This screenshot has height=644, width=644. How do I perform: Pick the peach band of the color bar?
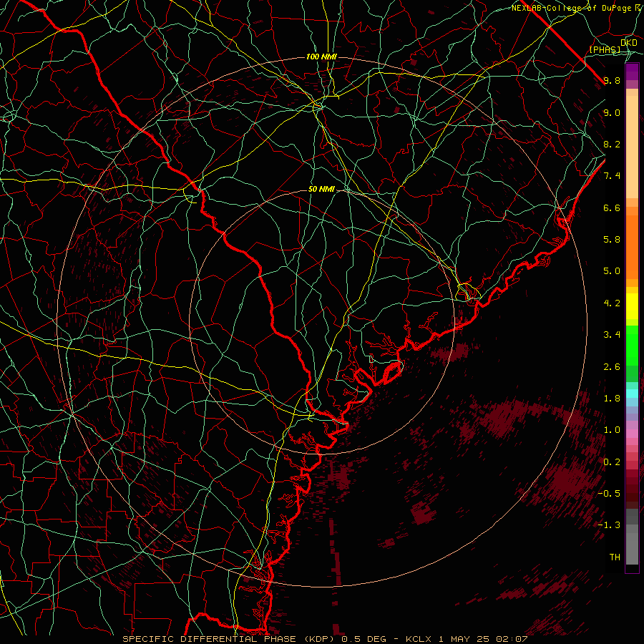[632, 147]
